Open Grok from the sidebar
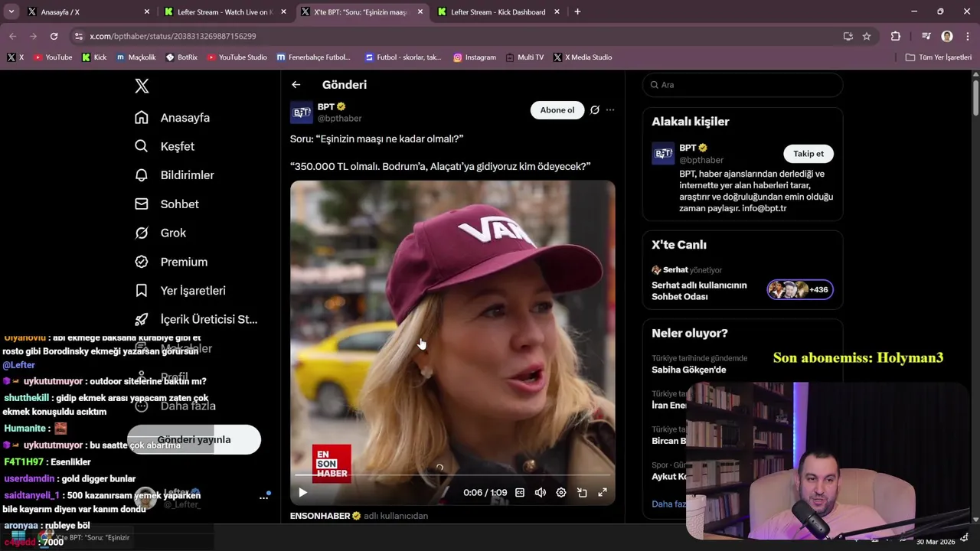 pyautogui.click(x=160, y=233)
